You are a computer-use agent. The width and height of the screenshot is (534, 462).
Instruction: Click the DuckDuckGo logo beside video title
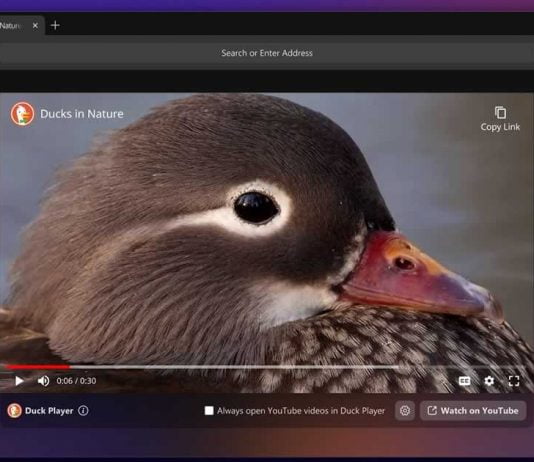click(22, 114)
